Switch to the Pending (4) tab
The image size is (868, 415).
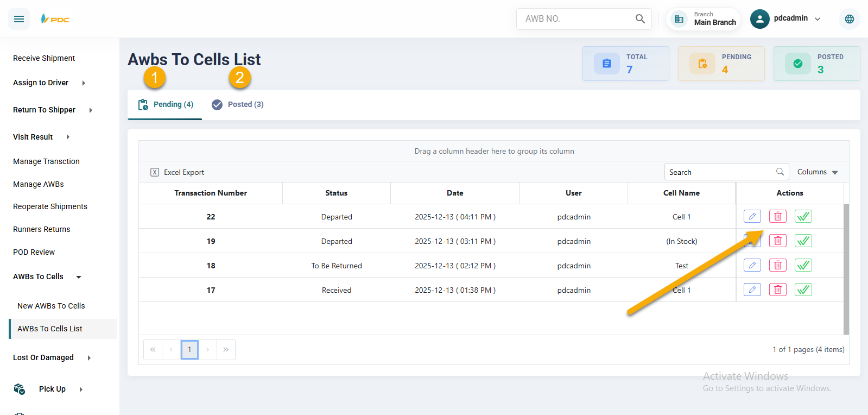(x=165, y=104)
